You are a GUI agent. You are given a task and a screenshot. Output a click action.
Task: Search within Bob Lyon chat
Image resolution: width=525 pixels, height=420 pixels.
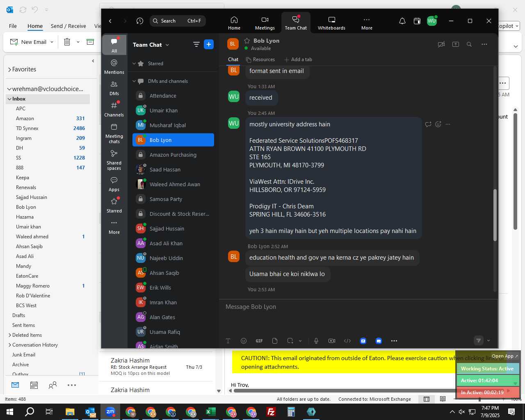(x=469, y=44)
